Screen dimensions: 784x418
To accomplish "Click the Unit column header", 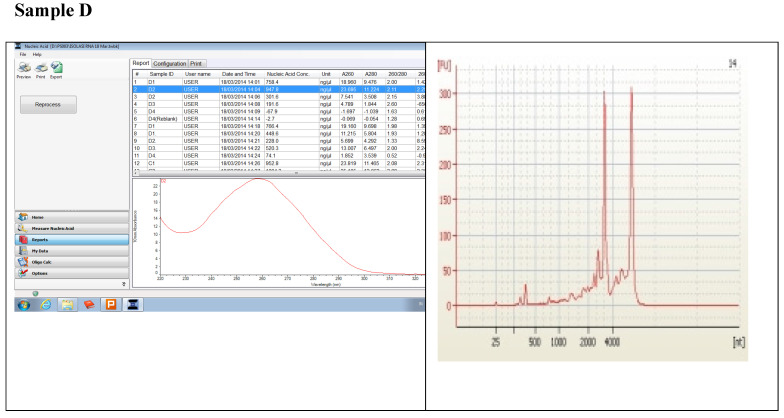I will [326, 74].
